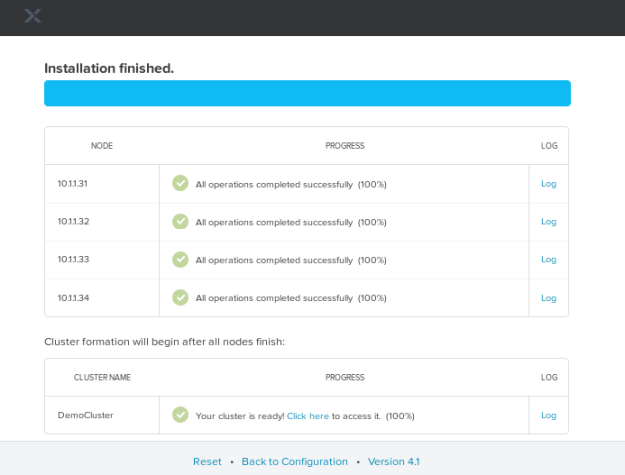Click the Nutanix X logo in header
This screenshot has width=625, height=475.
(33, 16)
